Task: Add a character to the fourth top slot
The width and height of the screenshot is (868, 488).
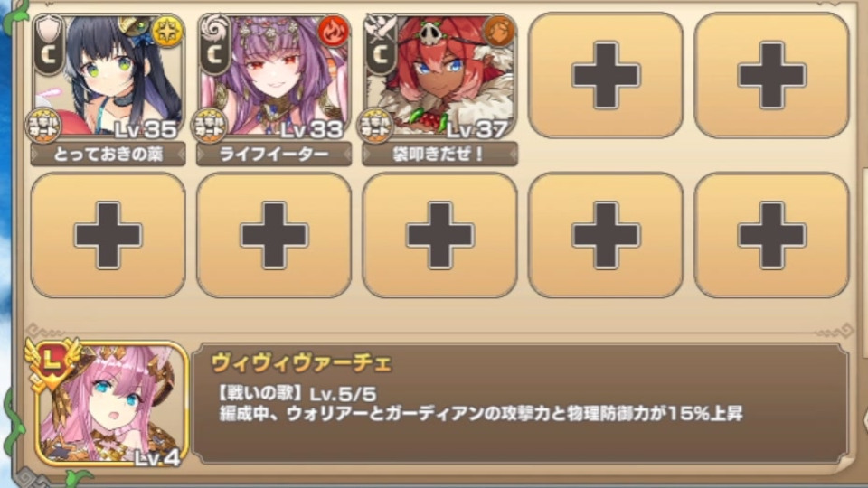Action: coord(606,75)
